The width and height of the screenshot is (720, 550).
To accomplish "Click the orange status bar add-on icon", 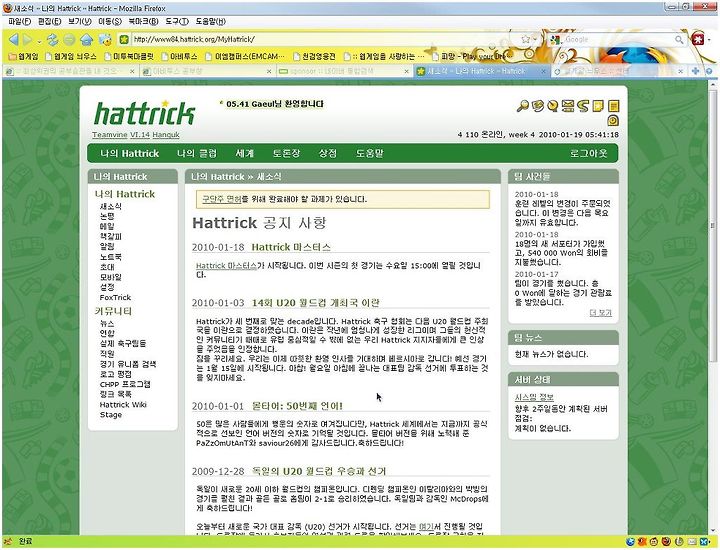I will click(x=642, y=542).
